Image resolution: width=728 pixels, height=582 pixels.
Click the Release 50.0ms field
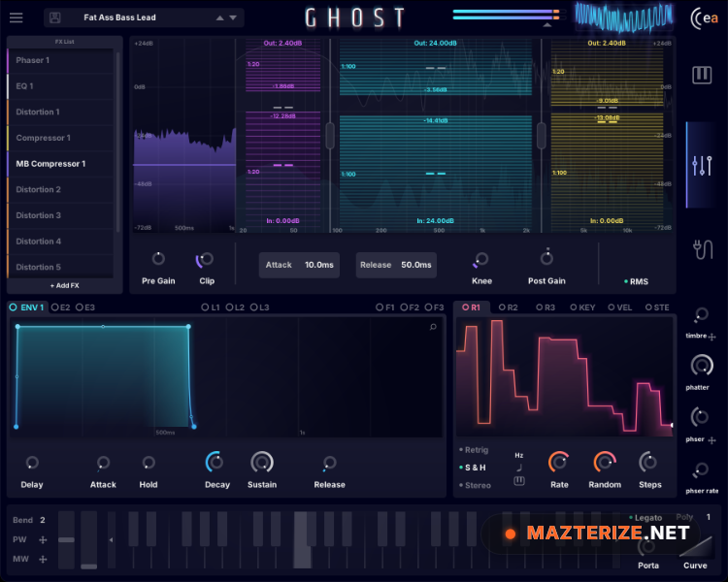(396, 265)
